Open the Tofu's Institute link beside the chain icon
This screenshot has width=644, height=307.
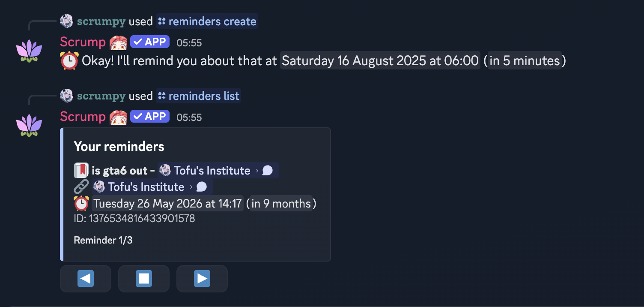click(152, 187)
